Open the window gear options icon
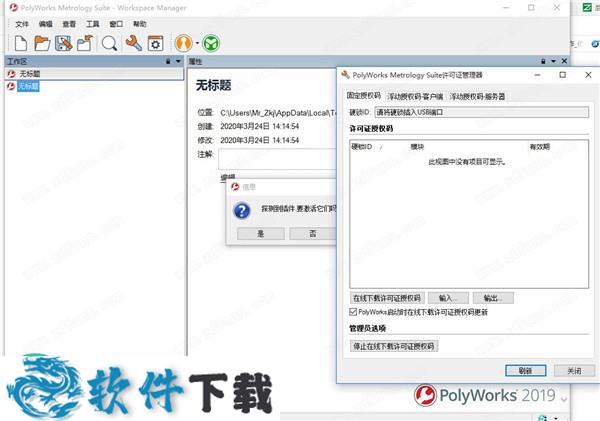This screenshot has width=600, height=421. point(155,43)
